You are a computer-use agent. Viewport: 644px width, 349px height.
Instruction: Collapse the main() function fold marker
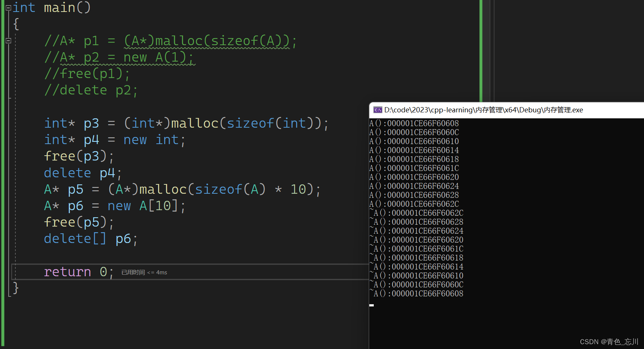coord(8,8)
